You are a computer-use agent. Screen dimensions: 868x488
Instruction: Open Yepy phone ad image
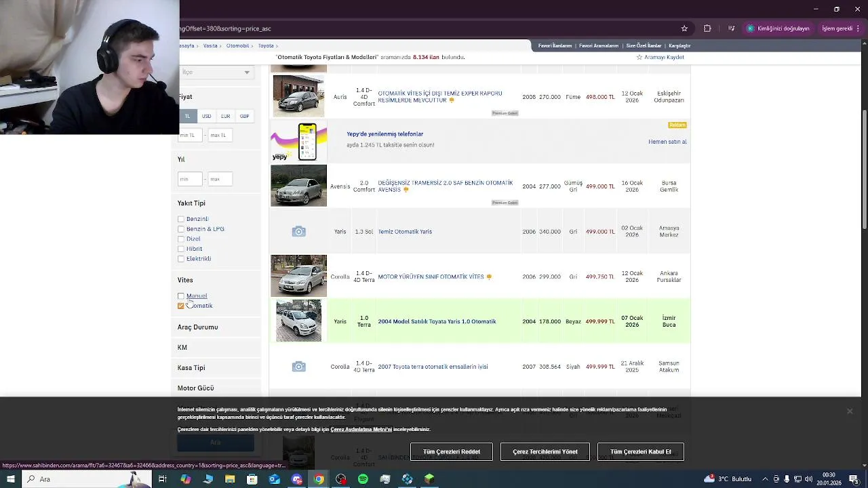(298, 142)
